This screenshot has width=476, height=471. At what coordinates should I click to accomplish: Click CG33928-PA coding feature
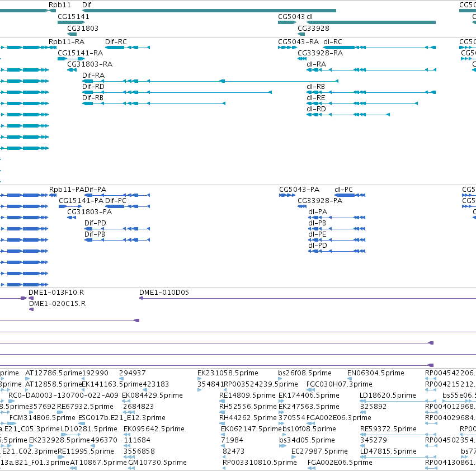coord(319,201)
